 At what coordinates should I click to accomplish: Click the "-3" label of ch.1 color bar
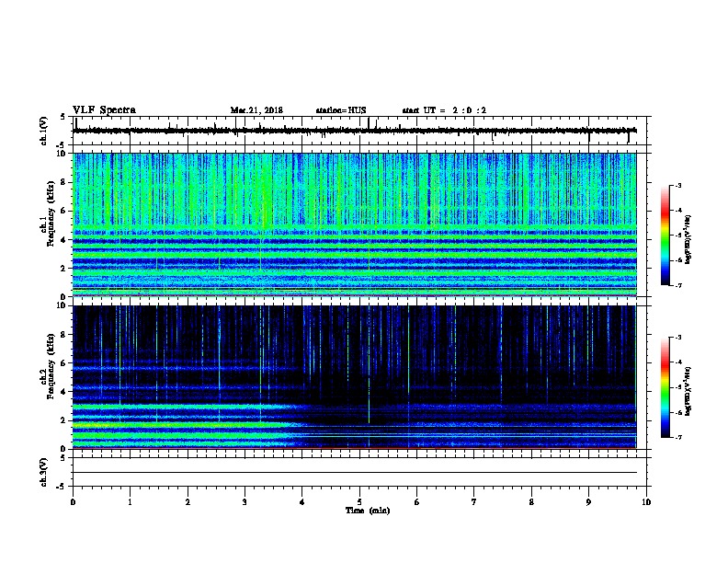click(x=677, y=186)
